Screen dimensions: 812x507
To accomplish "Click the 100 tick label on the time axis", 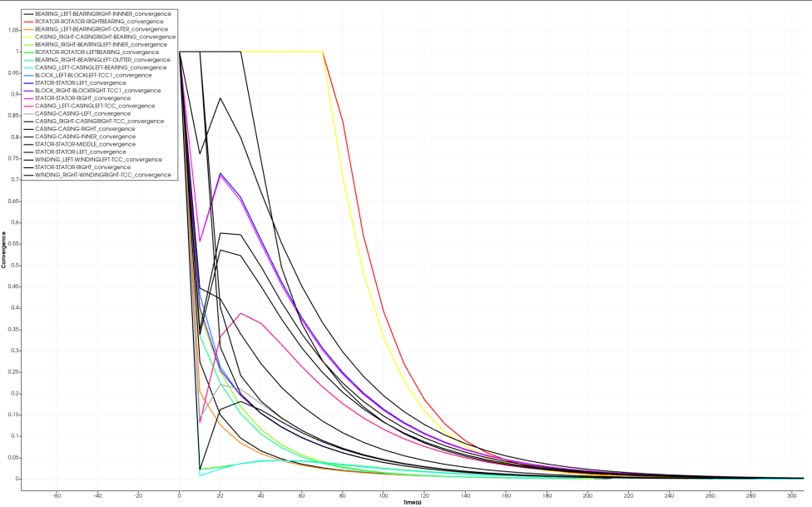I will click(x=384, y=495).
